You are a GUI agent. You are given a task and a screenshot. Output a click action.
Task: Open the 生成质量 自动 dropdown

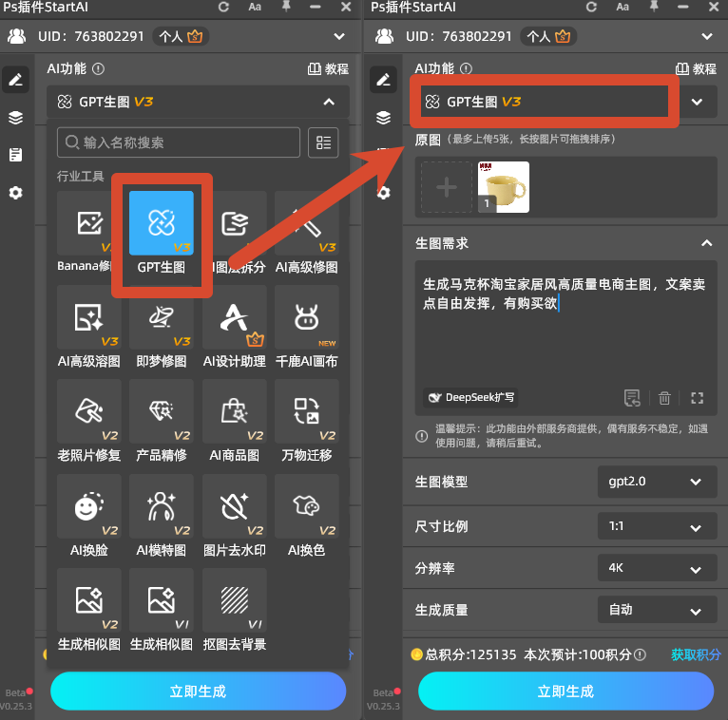click(x=657, y=610)
